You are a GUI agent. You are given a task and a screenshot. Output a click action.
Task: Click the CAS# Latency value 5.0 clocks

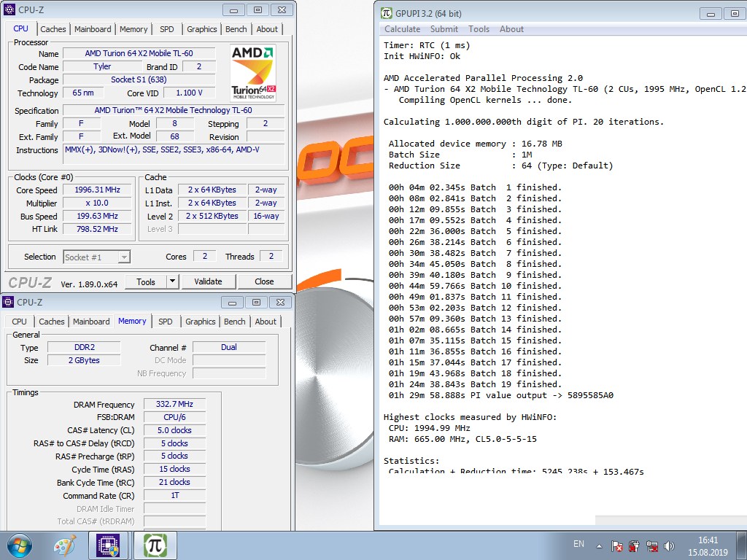tap(175, 430)
